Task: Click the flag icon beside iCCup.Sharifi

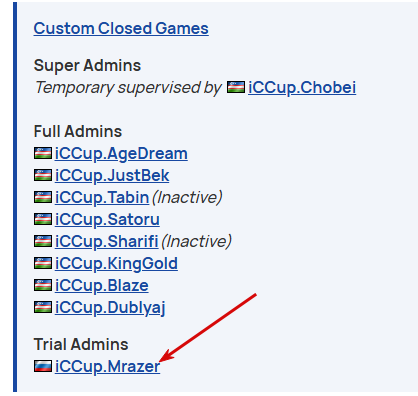Action: tap(43, 241)
